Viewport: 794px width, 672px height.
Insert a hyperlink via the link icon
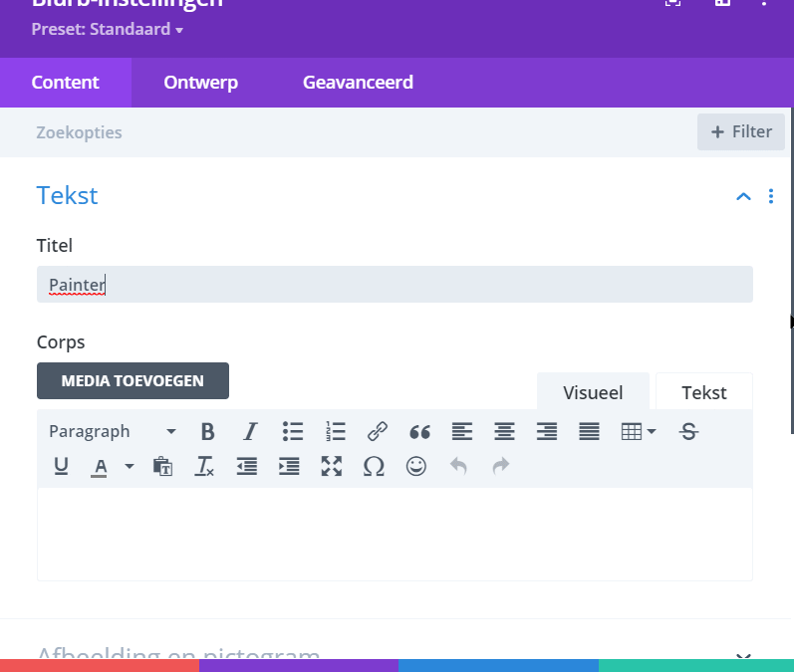(377, 431)
